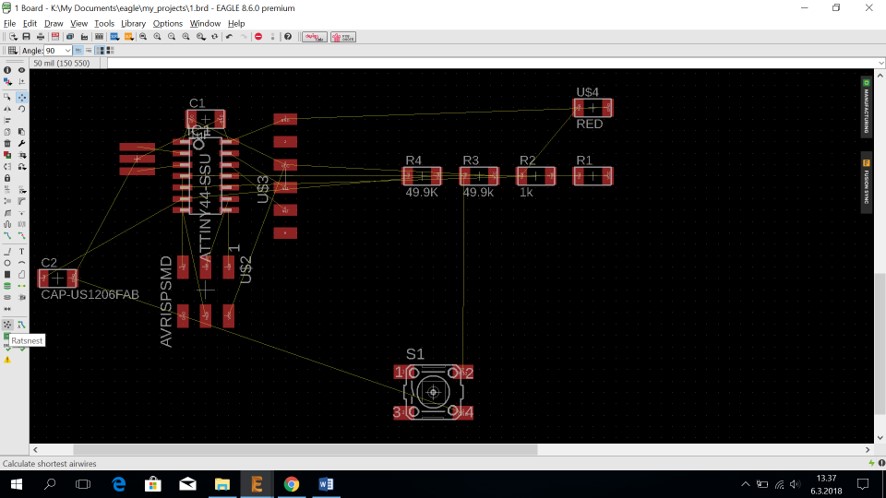Select the Rectangle tool
The height and width of the screenshot is (498, 886).
7,275
